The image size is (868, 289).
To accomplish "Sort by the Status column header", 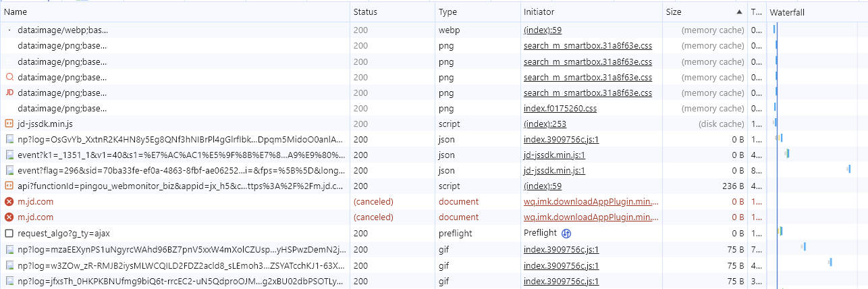I will (365, 12).
